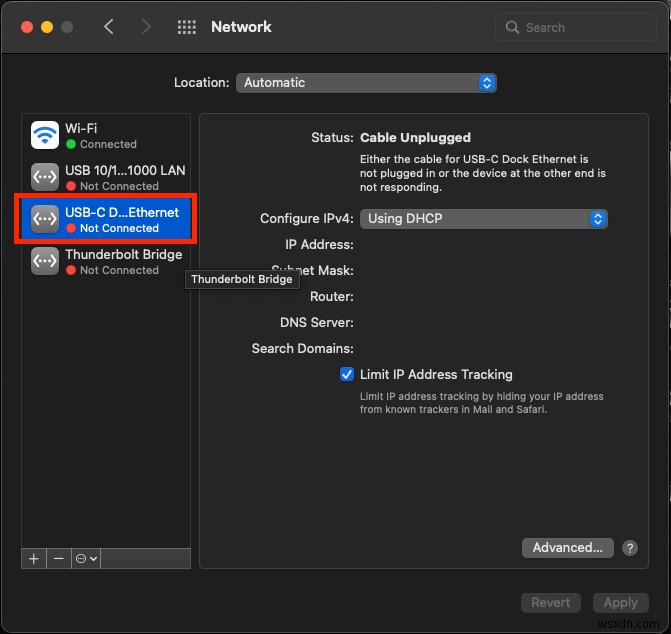Click the Search Domains: label

(303, 349)
